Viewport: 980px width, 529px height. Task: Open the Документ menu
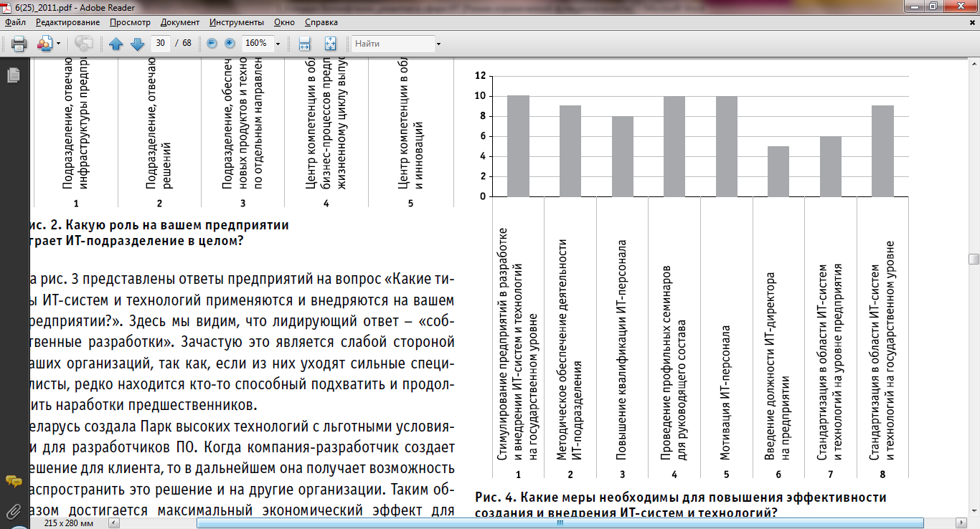coord(180,22)
